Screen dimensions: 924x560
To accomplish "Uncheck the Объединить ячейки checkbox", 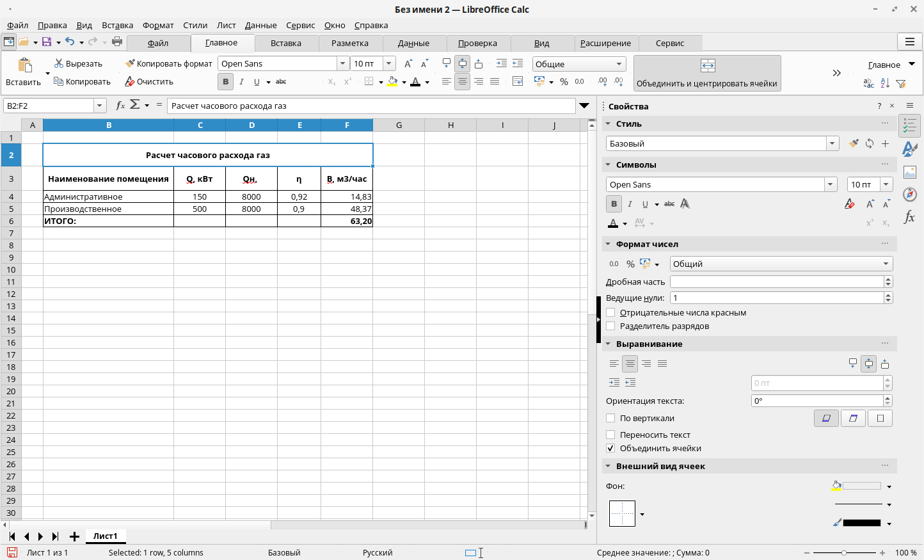I will pos(610,449).
